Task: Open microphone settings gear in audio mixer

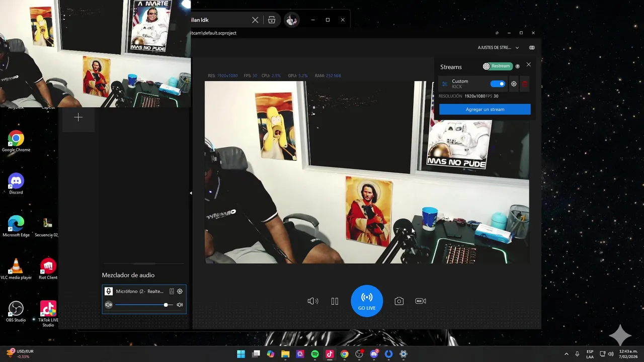Action: point(180,291)
